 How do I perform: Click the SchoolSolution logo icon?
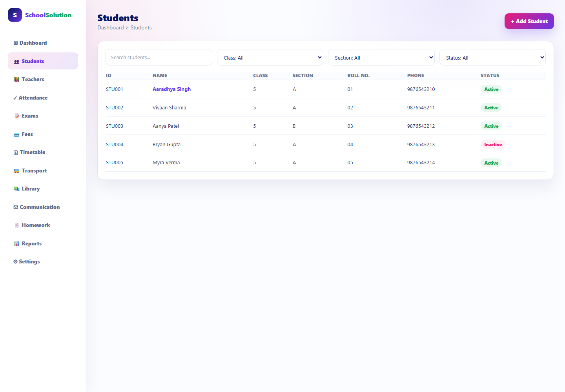pyautogui.click(x=15, y=15)
